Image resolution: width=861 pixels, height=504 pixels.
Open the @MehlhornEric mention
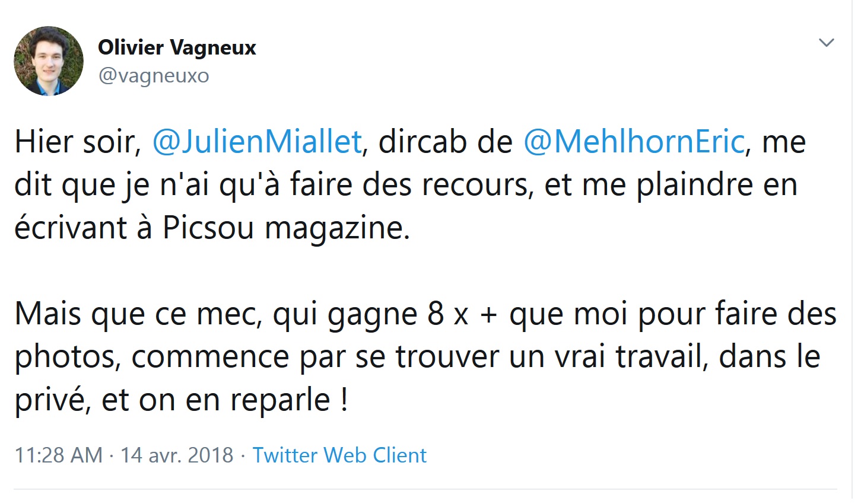tap(634, 142)
